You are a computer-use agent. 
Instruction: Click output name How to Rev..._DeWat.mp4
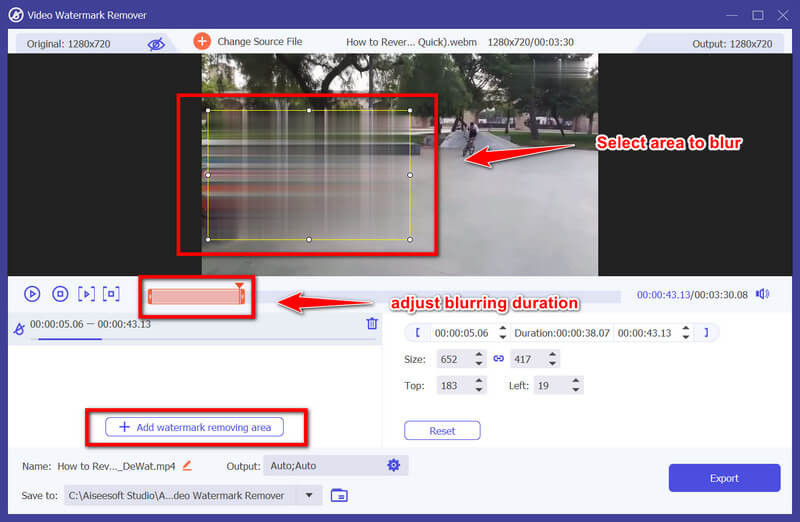[116, 466]
